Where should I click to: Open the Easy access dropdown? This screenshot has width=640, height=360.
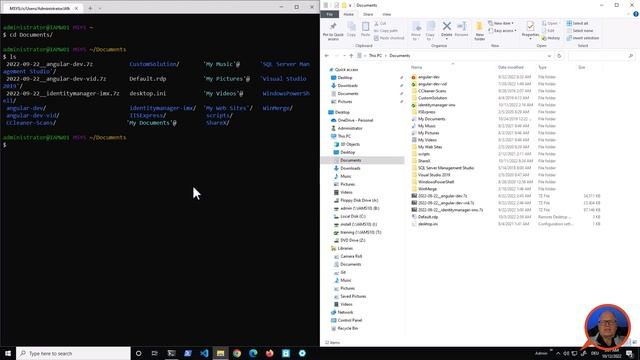502,31
